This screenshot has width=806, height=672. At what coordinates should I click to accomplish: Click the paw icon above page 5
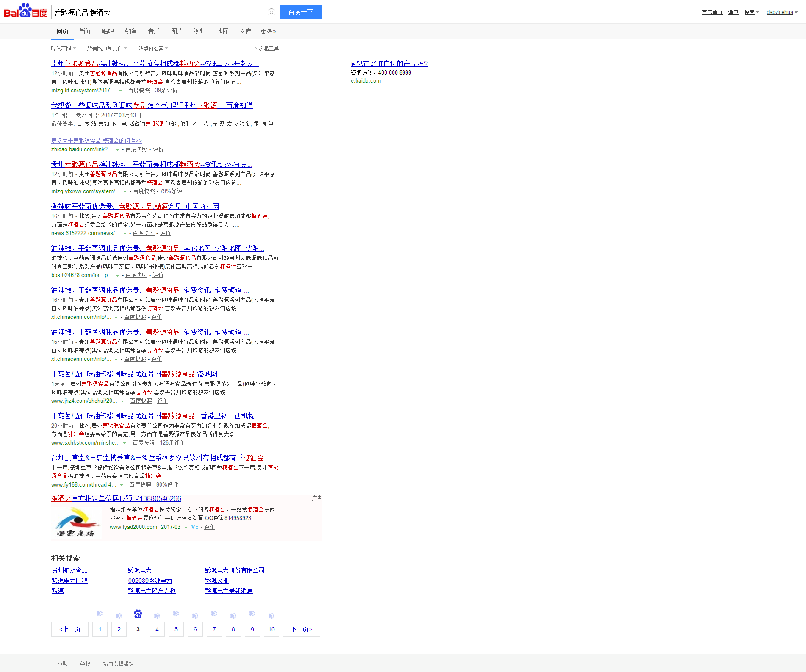[176, 613]
